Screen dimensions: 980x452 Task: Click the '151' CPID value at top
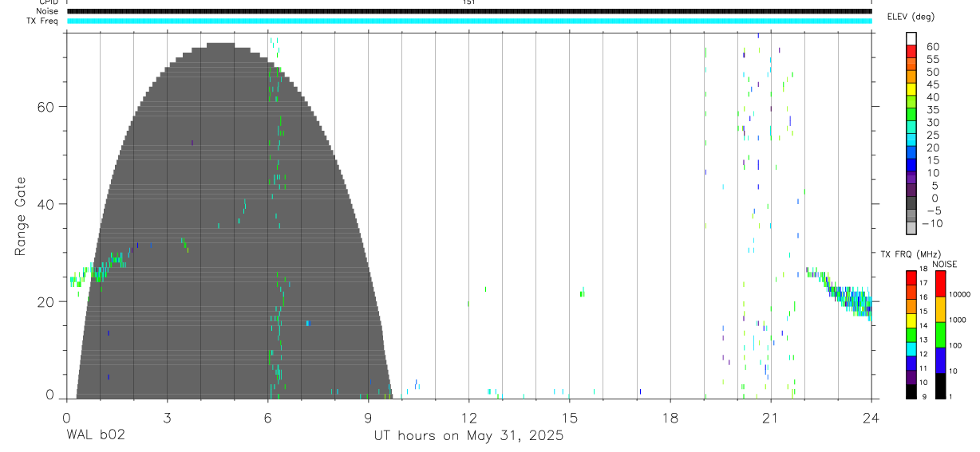469,2
